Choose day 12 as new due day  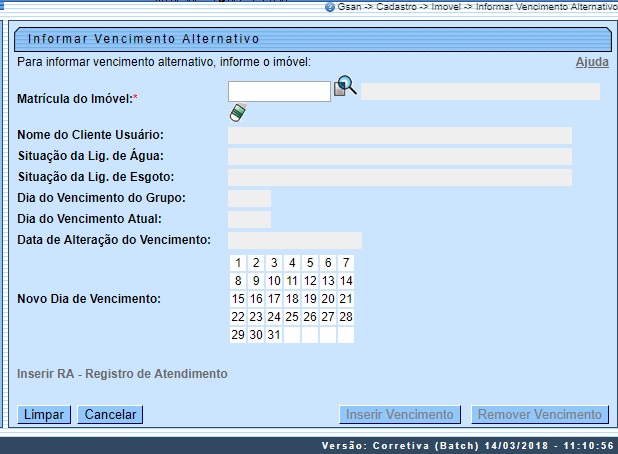point(310,281)
